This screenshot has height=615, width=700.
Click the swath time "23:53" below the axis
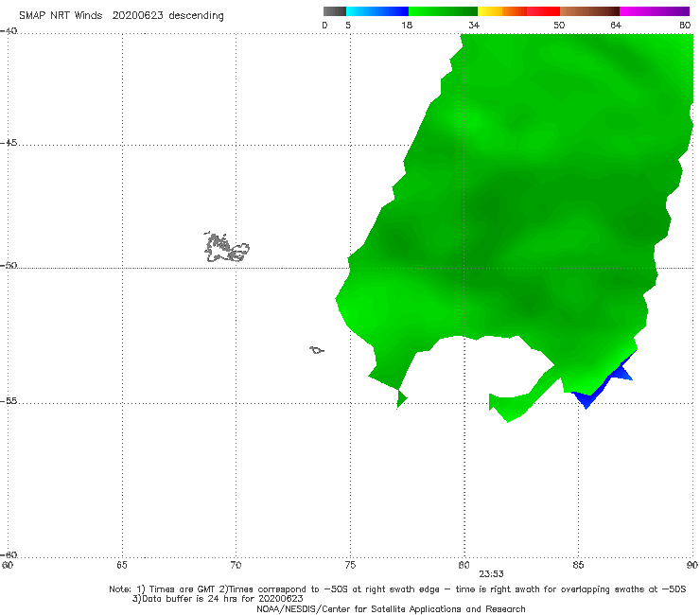(x=492, y=574)
